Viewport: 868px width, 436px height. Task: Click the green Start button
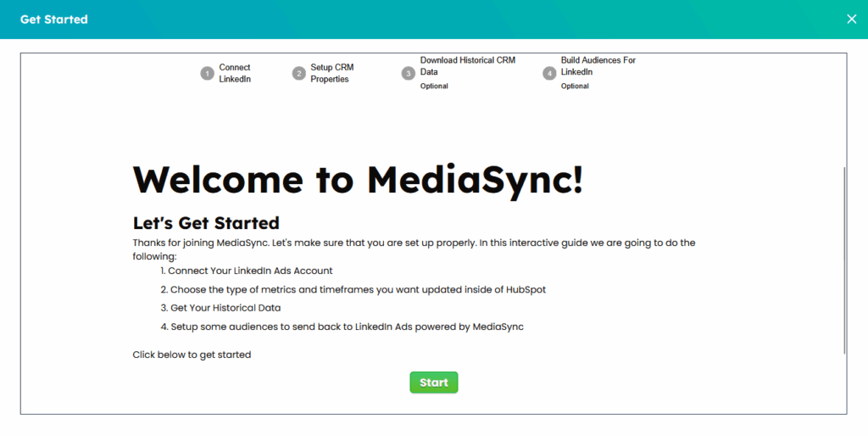point(433,383)
